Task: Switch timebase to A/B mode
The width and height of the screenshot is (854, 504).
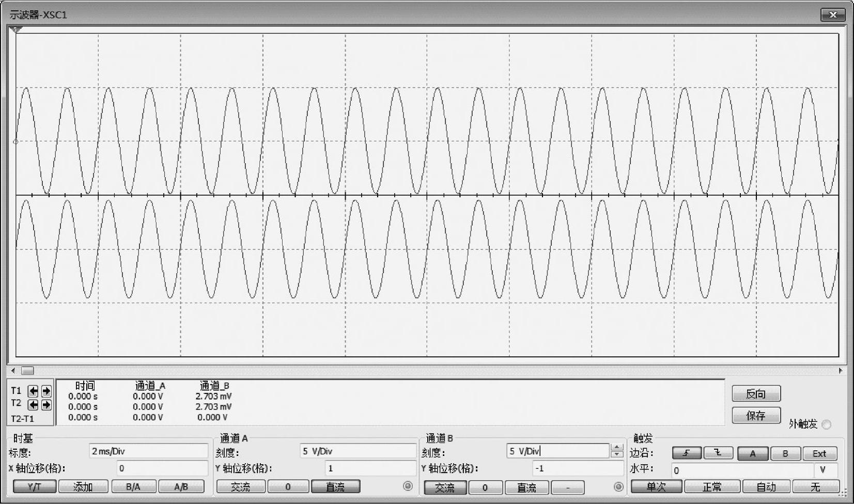Action: 181,486
